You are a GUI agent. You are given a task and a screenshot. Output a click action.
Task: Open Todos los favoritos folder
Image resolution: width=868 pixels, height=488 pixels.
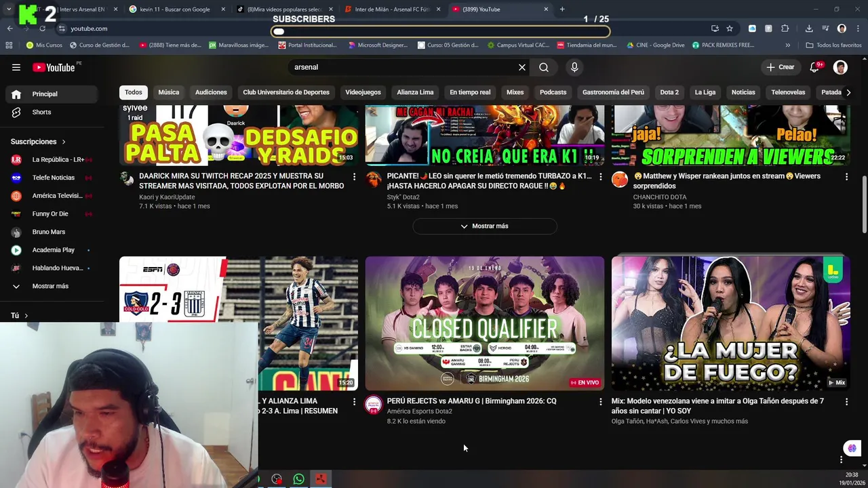tap(833, 45)
